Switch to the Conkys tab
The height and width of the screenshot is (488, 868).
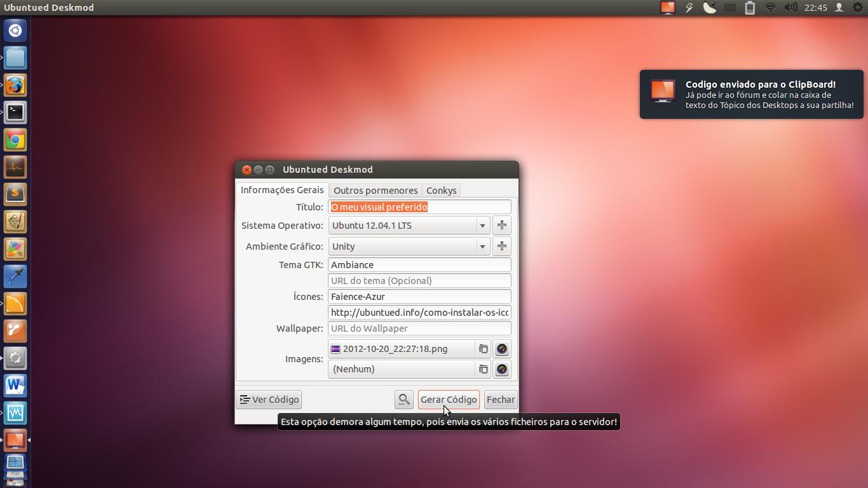pos(441,191)
